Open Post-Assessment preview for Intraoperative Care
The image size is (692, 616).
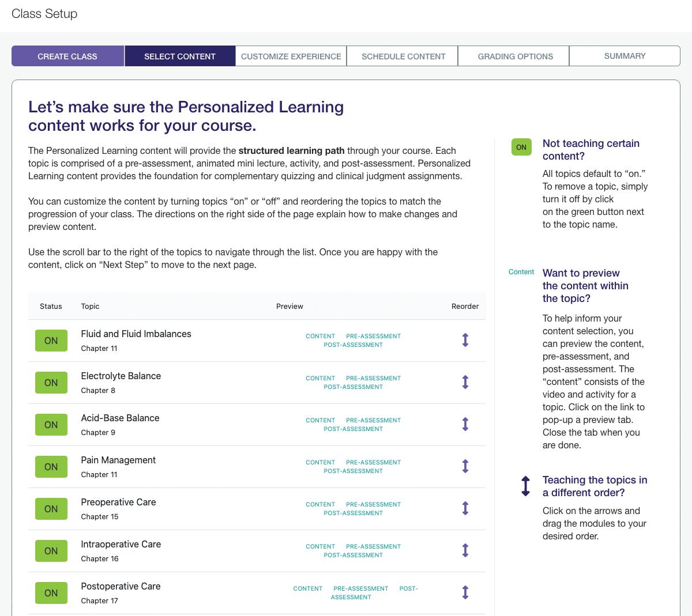tap(353, 555)
